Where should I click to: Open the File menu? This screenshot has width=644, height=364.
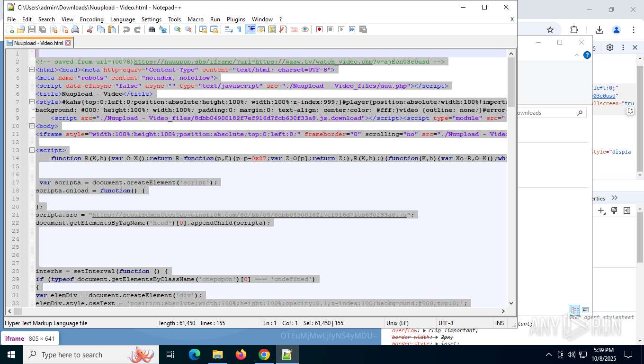click(x=11, y=19)
